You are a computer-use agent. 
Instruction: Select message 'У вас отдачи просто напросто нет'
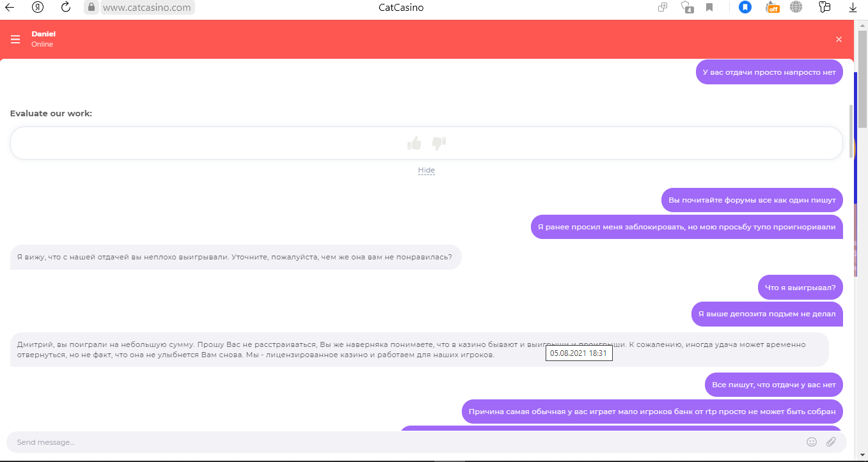(x=769, y=72)
